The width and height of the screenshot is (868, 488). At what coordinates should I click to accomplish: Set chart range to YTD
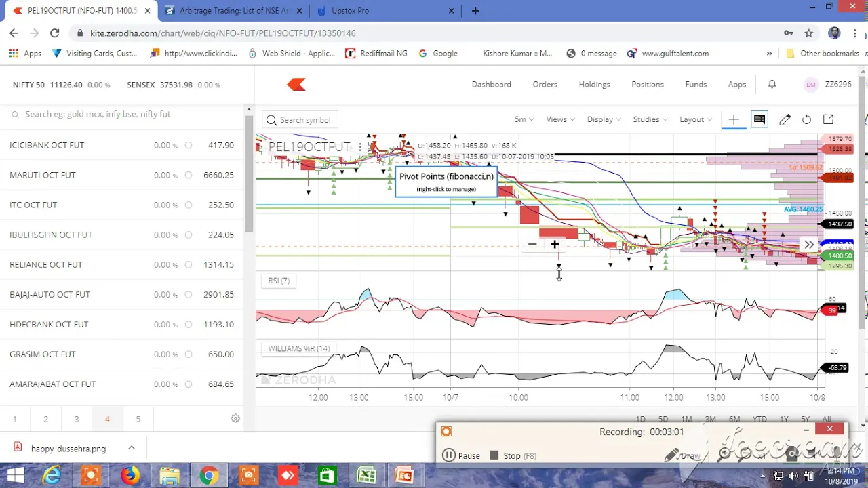click(x=759, y=419)
